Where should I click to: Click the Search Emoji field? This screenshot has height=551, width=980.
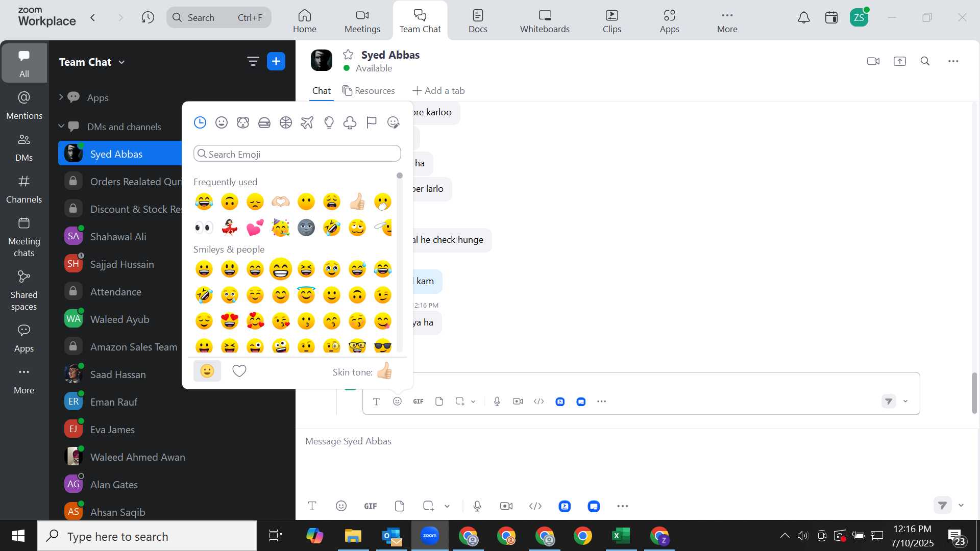coord(297,154)
